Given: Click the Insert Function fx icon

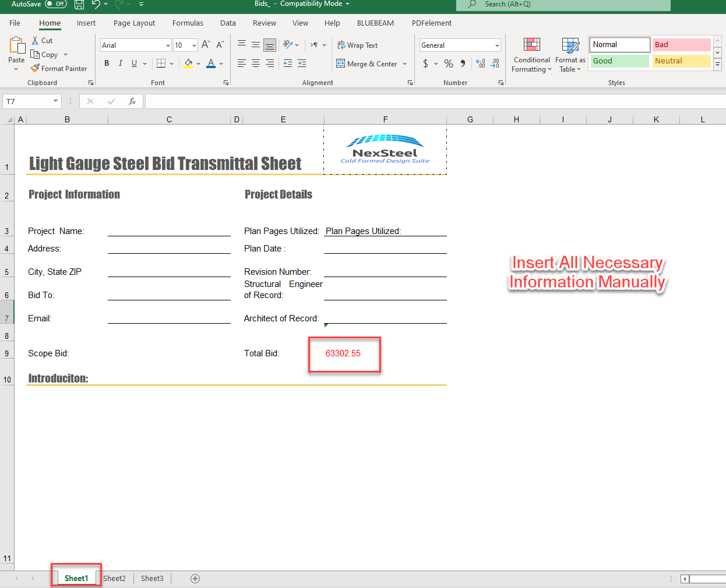Looking at the screenshot, I should 132,101.
